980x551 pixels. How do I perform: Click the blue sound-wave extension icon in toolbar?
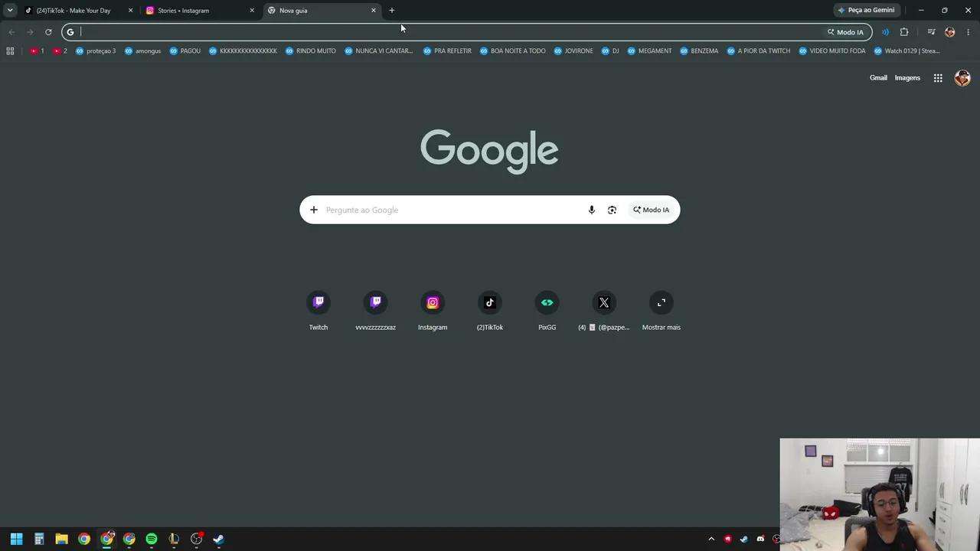pos(885,32)
